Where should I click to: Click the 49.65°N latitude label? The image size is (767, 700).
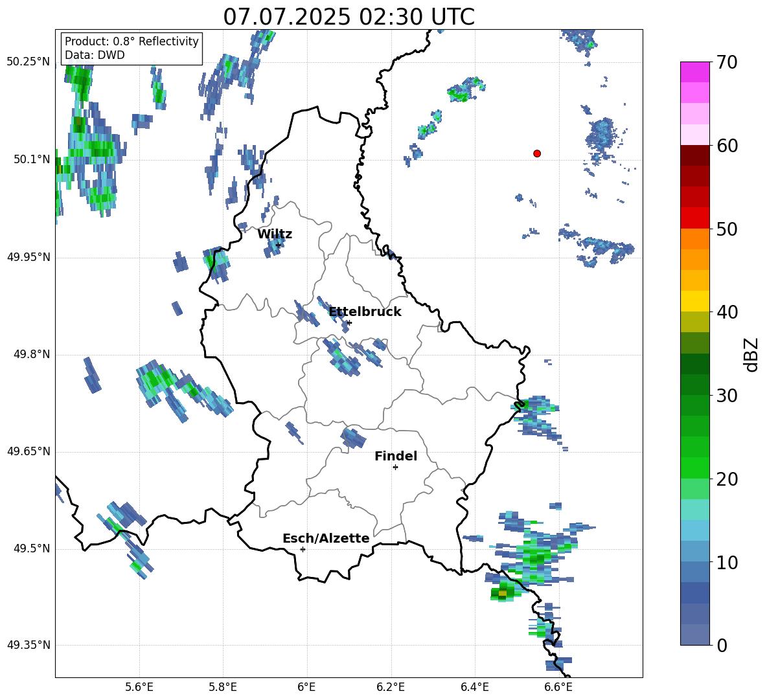pyautogui.click(x=29, y=452)
